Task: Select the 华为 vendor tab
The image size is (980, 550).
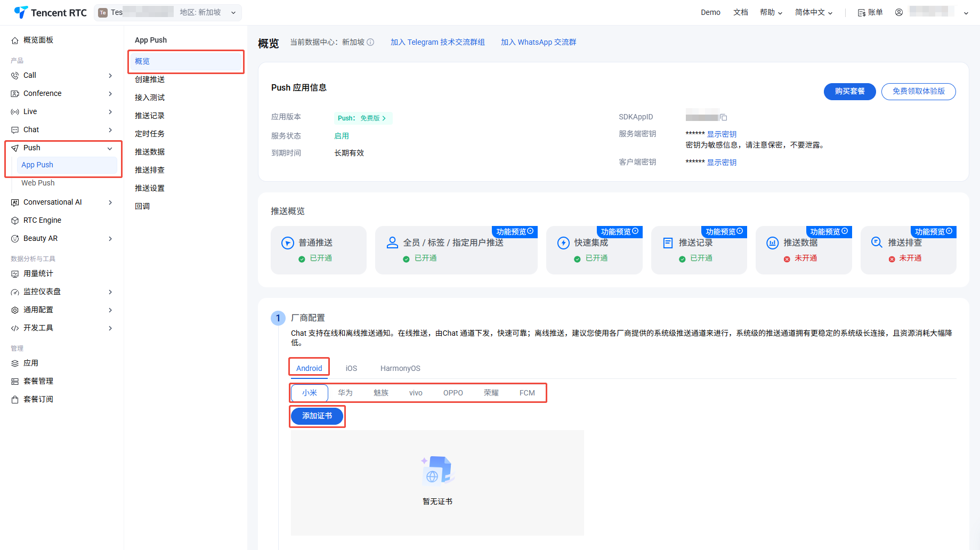Action: [x=345, y=393]
